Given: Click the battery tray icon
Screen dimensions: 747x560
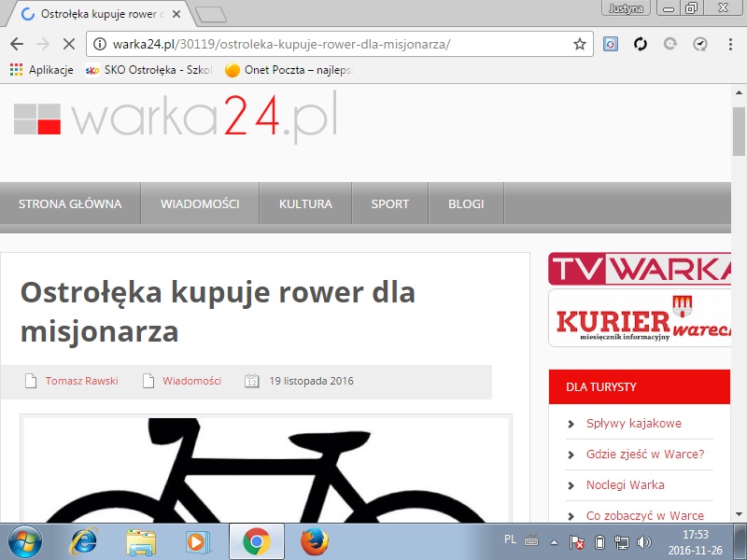Looking at the screenshot, I should [x=600, y=542].
